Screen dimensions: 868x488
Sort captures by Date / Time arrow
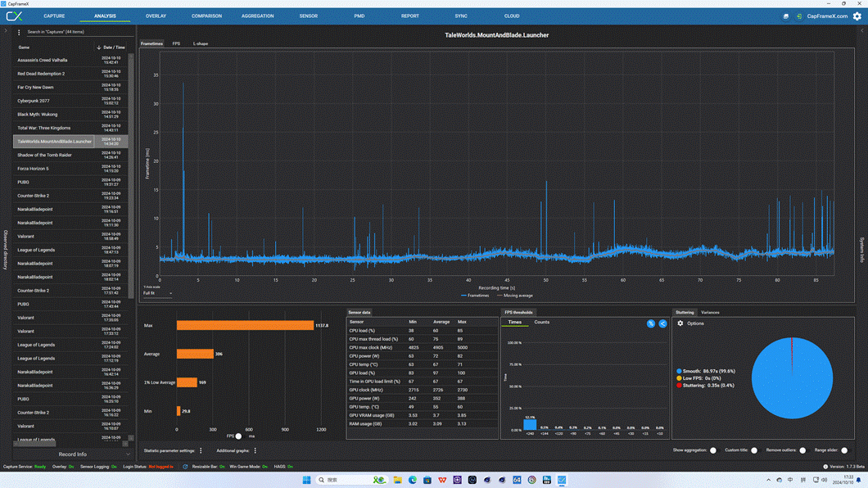pos(98,47)
